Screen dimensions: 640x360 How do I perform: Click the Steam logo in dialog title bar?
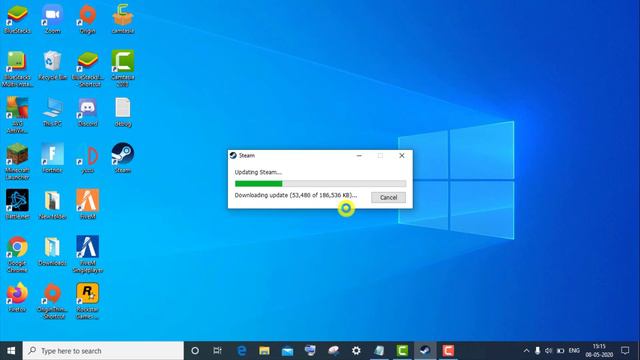click(x=233, y=156)
